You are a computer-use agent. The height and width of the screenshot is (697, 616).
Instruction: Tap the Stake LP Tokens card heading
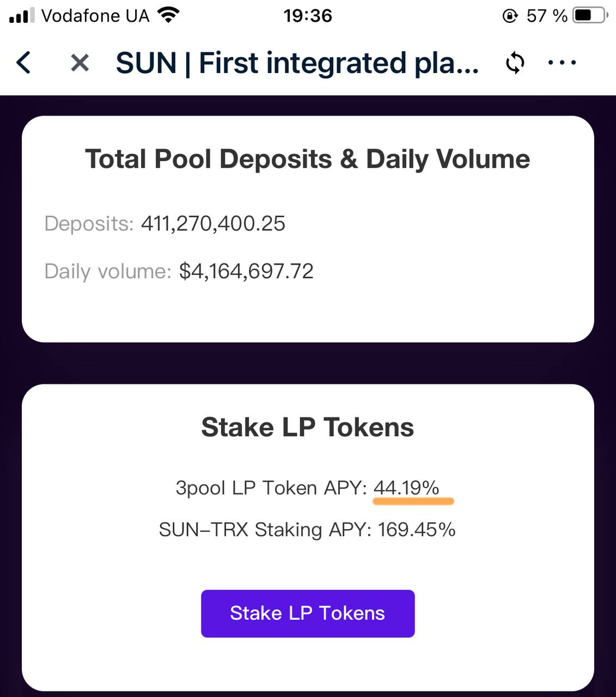point(308,427)
